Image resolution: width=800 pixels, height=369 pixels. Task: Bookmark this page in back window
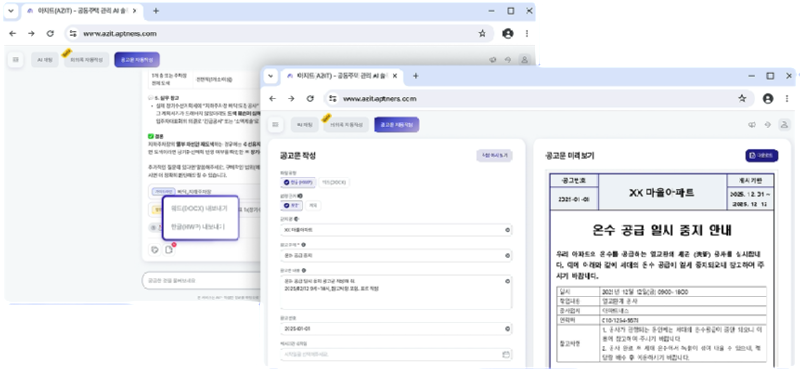tap(482, 34)
